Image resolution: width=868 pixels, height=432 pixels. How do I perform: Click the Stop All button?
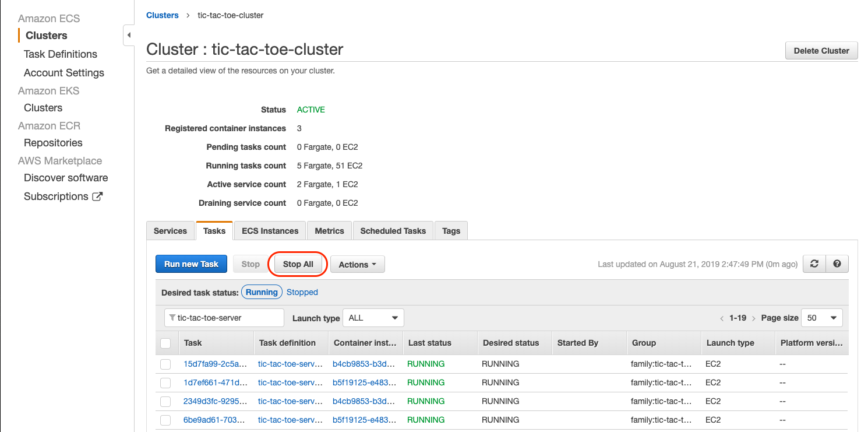pyautogui.click(x=298, y=264)
